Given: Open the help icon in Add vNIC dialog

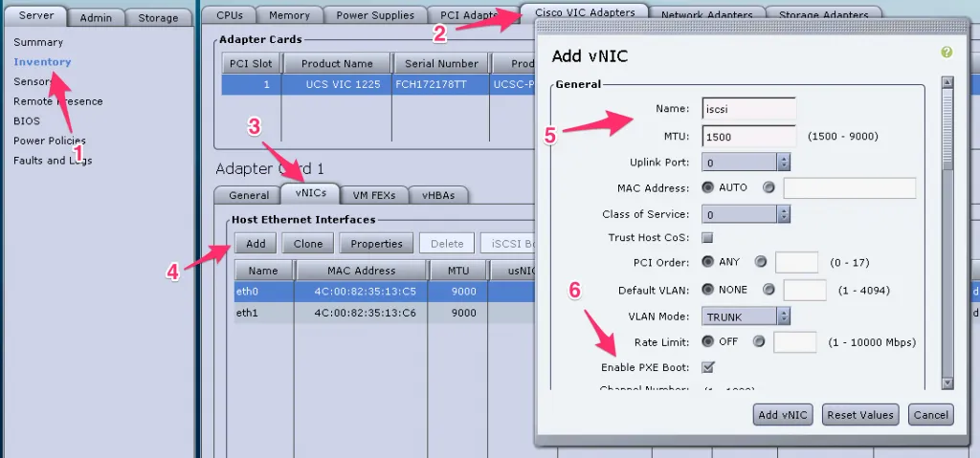Looking at the screenshot, I should pyautogui.click(x=947, y=53).
